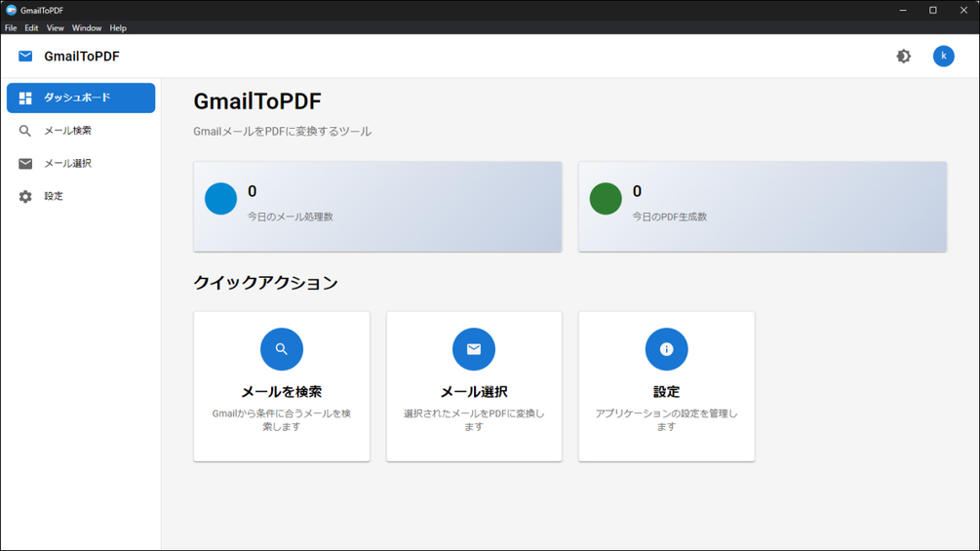The height and width of the screenshot is (551, 980).
Task: Open the Help menu
Action: [x=117, y=28]
